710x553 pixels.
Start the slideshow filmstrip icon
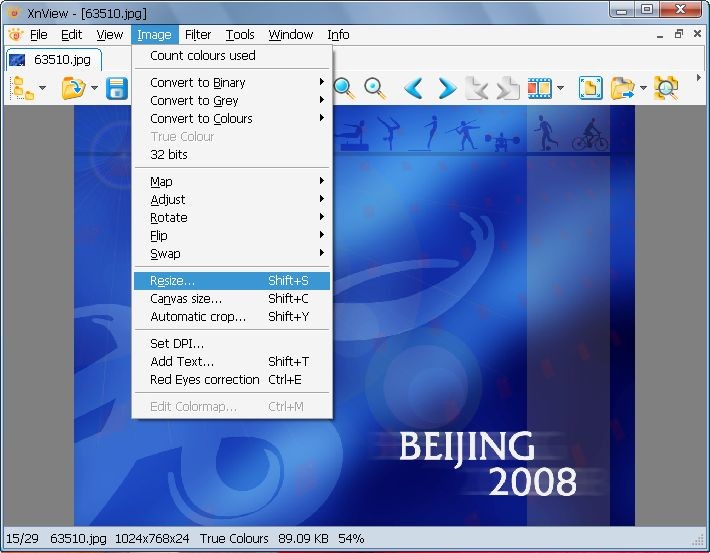[x=540, y=88]
